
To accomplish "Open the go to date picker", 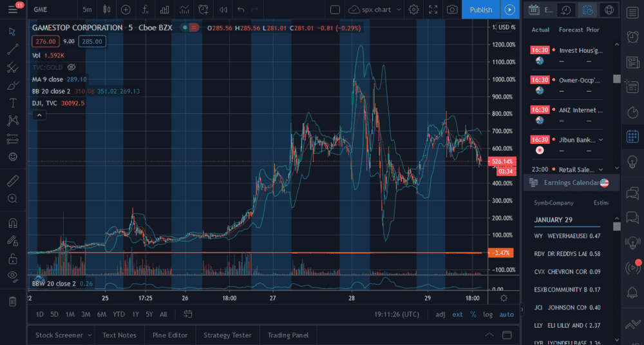I will pos(187,314).
